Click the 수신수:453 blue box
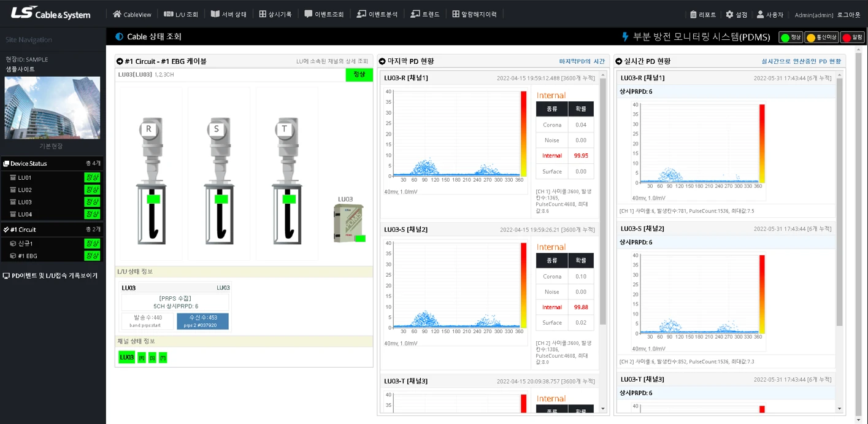Screen dimensions: 868x424 pyautogui.click(x=202, y=321)
